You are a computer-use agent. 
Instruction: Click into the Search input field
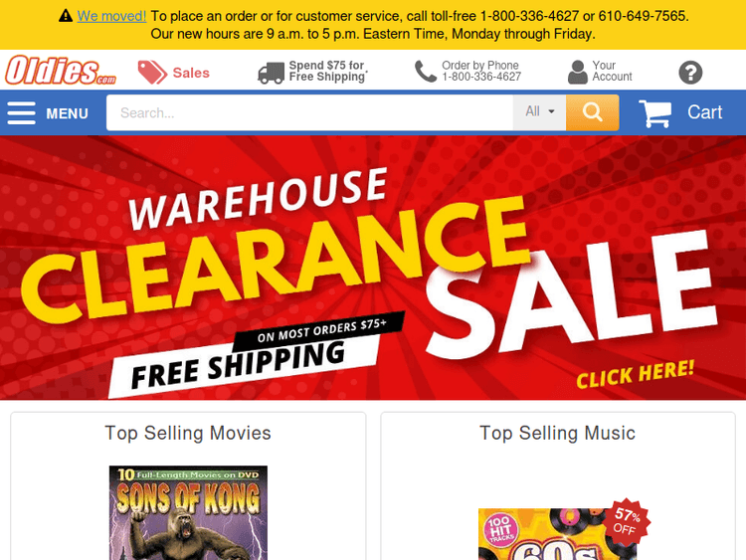(x=309, y=112)
